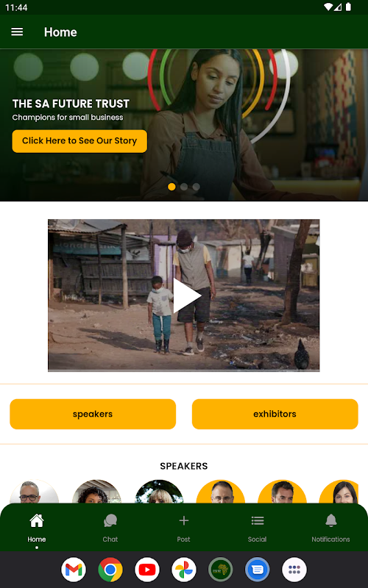The height and width of the screenshot is (588, 368).
Task: Select the Home tab in bottom bar
Action: click(x=36, y=528)
